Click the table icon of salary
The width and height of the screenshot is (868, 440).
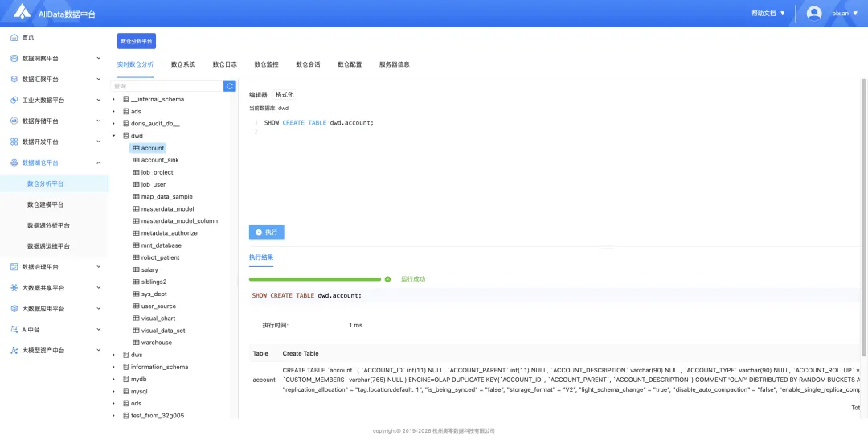pos(136,270)
